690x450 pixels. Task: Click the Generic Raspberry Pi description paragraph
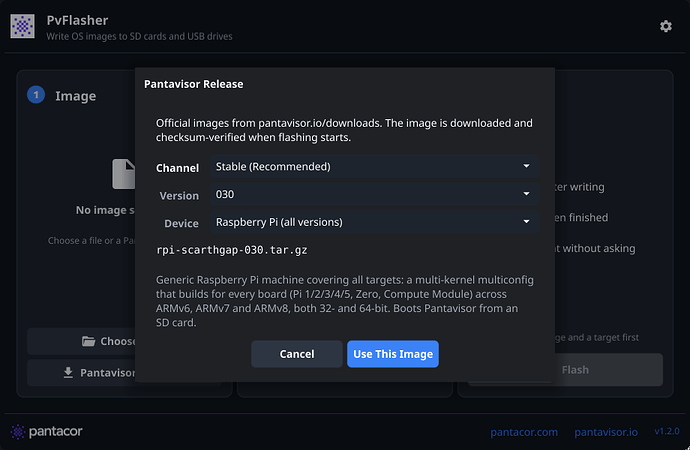tap(345, 301)
